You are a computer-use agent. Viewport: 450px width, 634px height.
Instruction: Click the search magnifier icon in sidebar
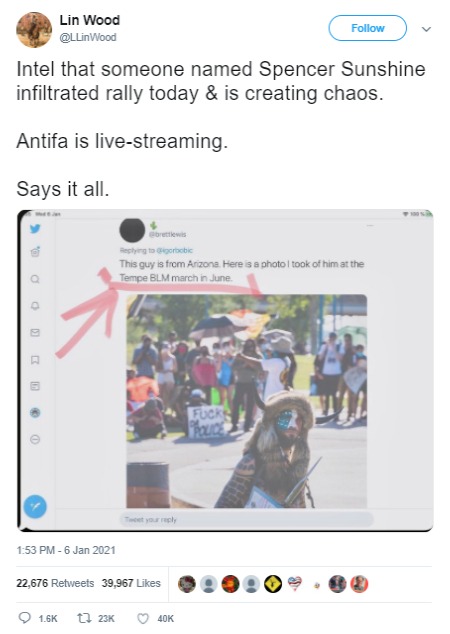[35, 279]
